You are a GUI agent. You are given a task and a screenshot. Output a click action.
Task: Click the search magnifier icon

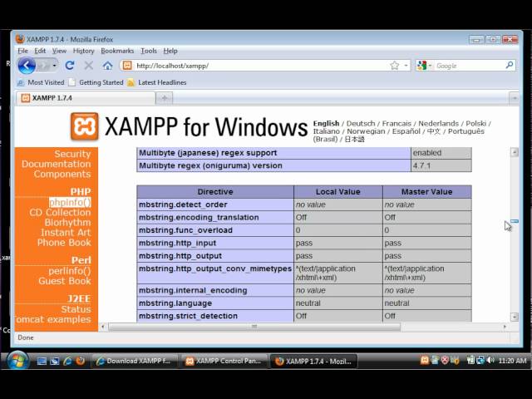(x=509, y=65)
